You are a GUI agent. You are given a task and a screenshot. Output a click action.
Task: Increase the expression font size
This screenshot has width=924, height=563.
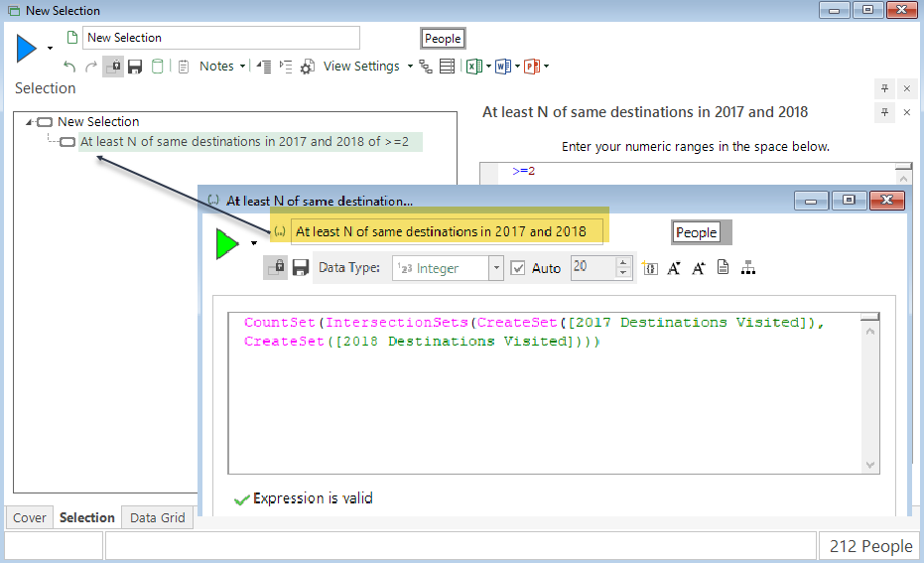(x=699, y=268)
